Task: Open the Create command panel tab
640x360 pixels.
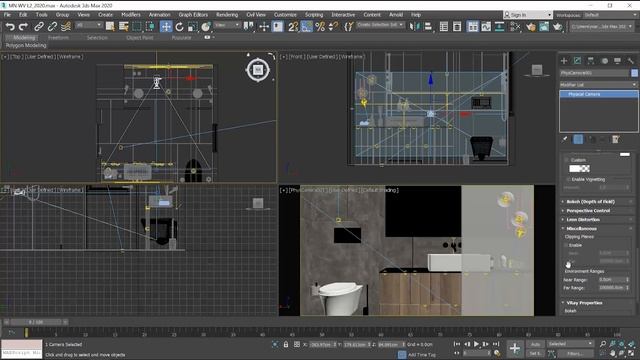Action: (x=564, y=61)
